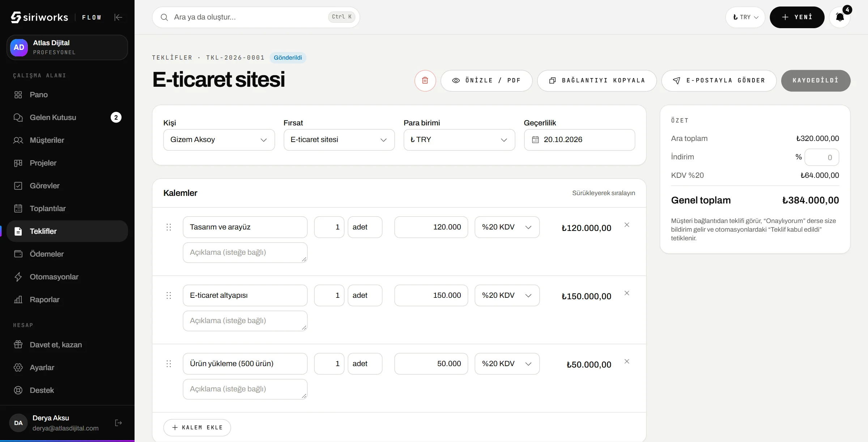Screen dimensions: 868x442
Task: Click the YENİ button
Action: [x=797, y=17]
